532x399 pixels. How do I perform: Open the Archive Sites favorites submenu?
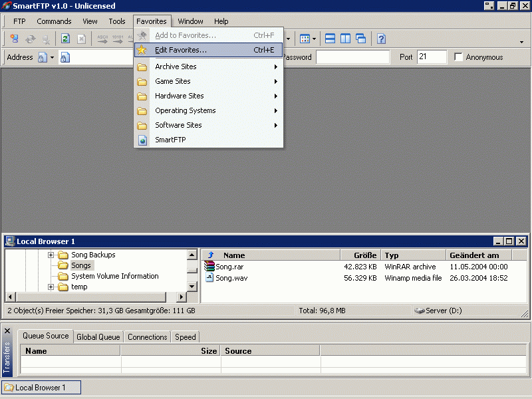coord(176,66)
